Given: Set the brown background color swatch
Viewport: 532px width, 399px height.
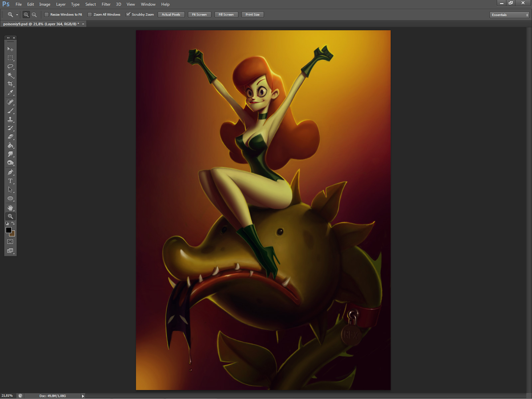Looking at the screenshot, I should 13,234.
